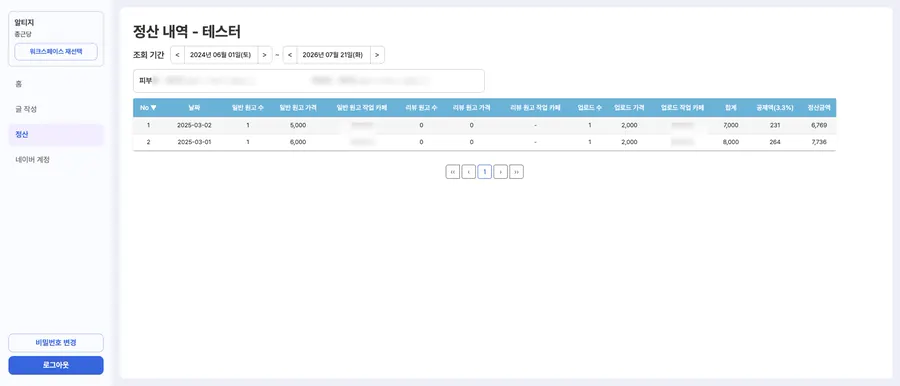
Task: Click the 날짜 column header
Action: pos(194,108)
